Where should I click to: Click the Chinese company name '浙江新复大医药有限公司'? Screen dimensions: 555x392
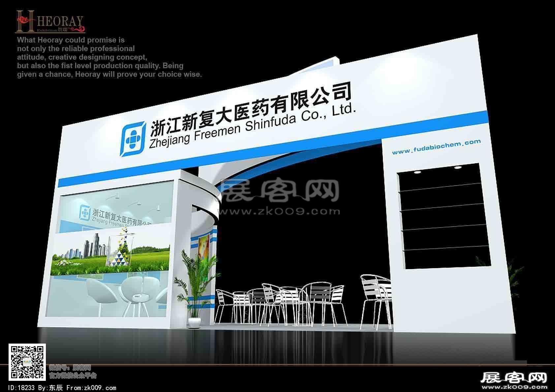coord(251,109)
